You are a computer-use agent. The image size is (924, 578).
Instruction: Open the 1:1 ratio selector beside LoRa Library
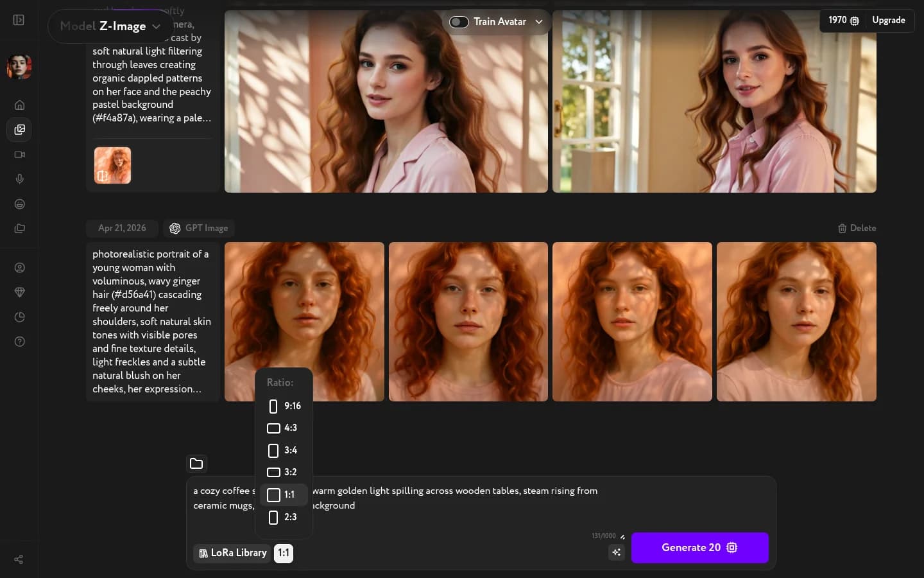[x=284, y=553]
